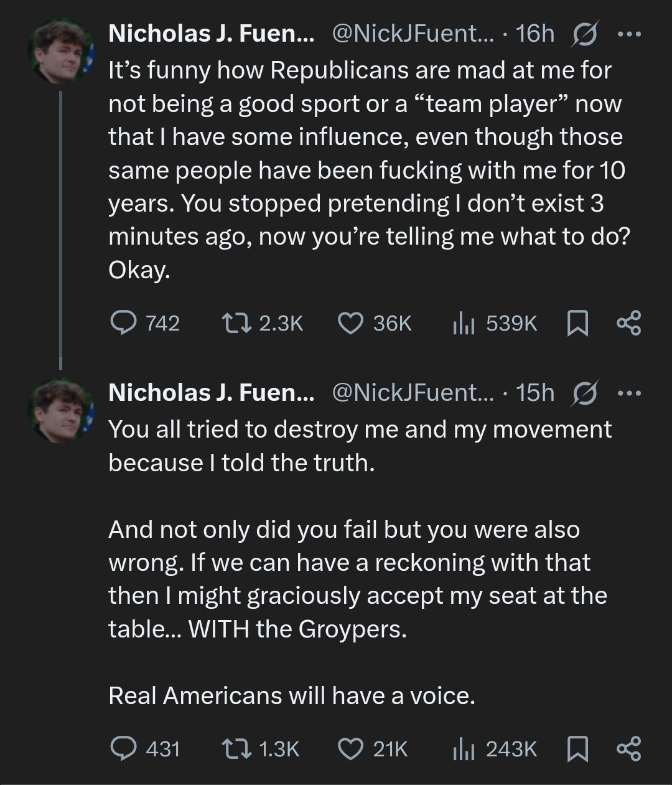Bookmark the second tweet about Groypers

pyautogui.click(x=578, y=749)
